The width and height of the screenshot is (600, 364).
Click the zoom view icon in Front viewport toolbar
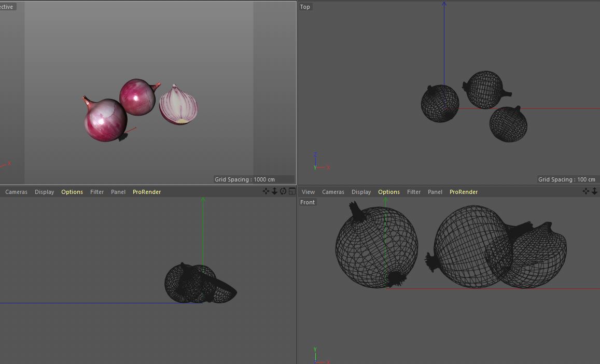click(x=594, y=191)
